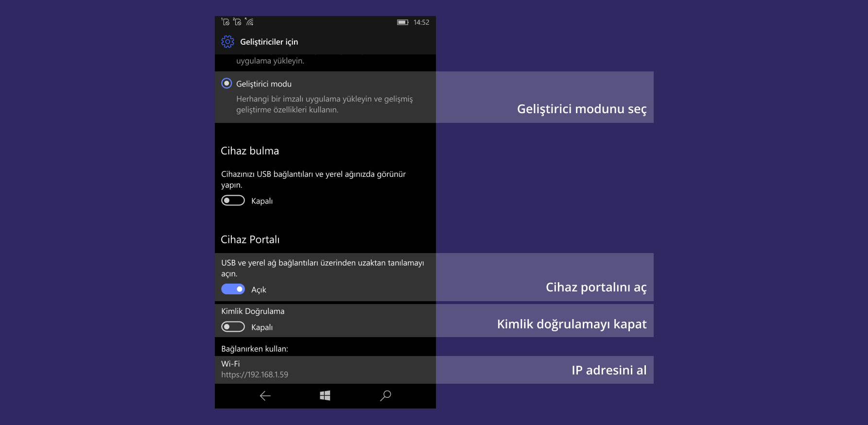The height and width of the screenshot is (425, 868).
Task: Click the Geliştirici modunu seç caption
Action: (x=582, y=109)
